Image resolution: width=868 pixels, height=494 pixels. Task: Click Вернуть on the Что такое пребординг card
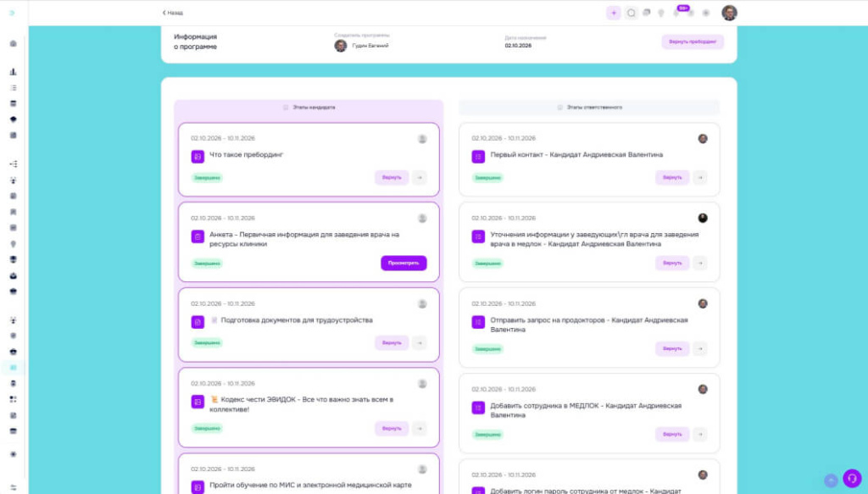point(392,178)
